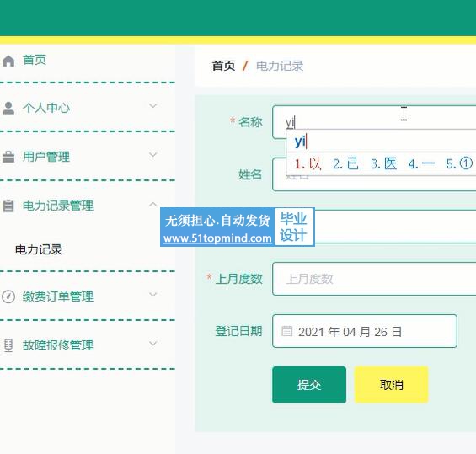Click the home icon in sidebar
Image resolution: width=476 pixels, height=454 pixels.
pyautogui.click(x=8, y=61)
